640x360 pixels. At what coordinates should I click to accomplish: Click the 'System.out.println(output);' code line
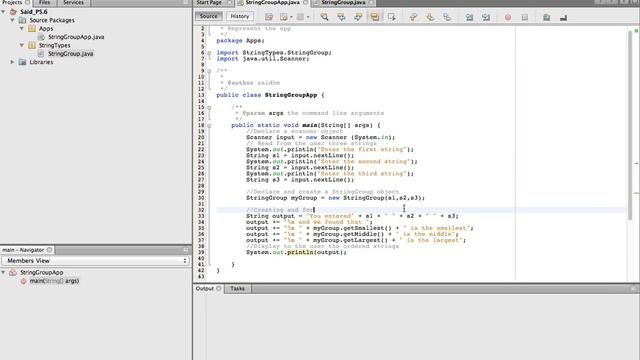point(296,252)
